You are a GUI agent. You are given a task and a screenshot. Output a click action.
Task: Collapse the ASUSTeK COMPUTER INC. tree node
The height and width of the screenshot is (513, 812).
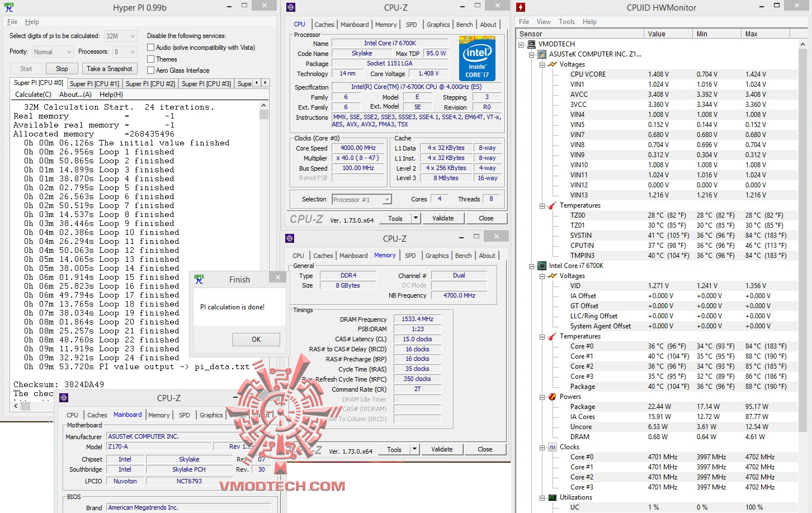pos(532,54)
